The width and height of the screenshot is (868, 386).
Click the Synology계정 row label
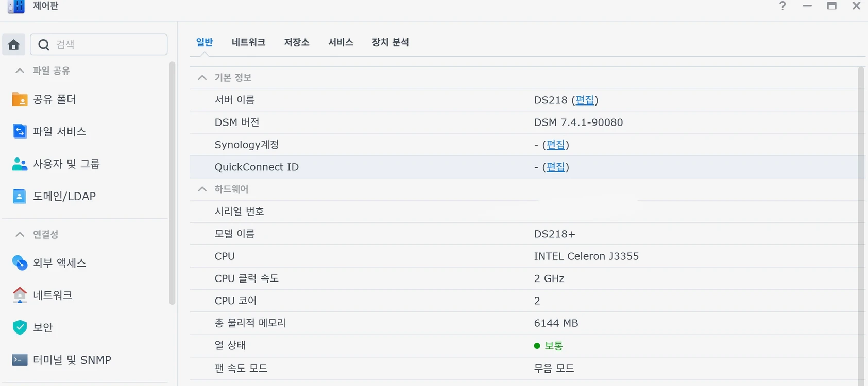pyautogui.click(x=246, y=145)
